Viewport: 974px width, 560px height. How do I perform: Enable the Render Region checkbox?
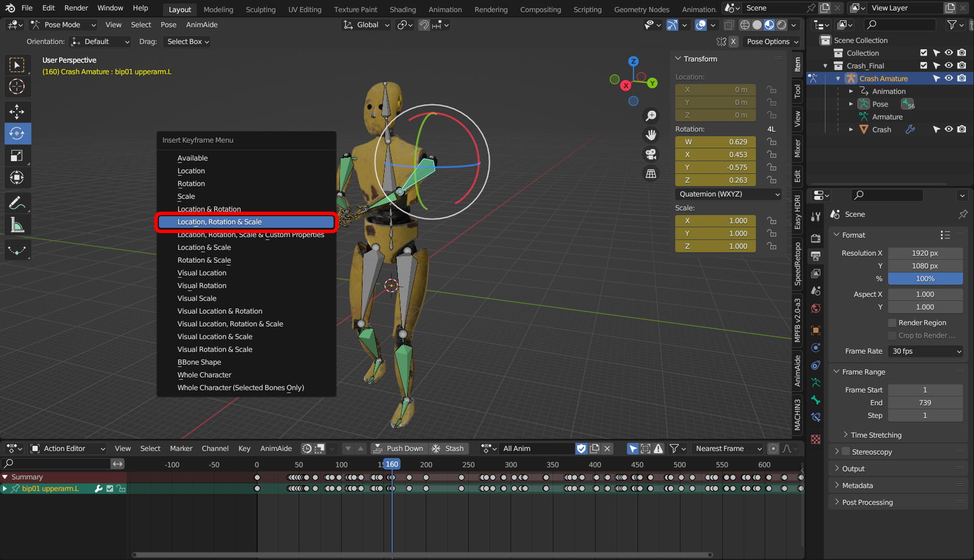click(892, 323)
